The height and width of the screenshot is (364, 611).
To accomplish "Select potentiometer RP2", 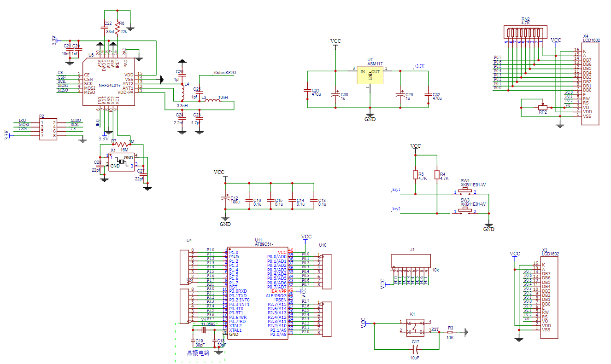I will coord(543,107).
